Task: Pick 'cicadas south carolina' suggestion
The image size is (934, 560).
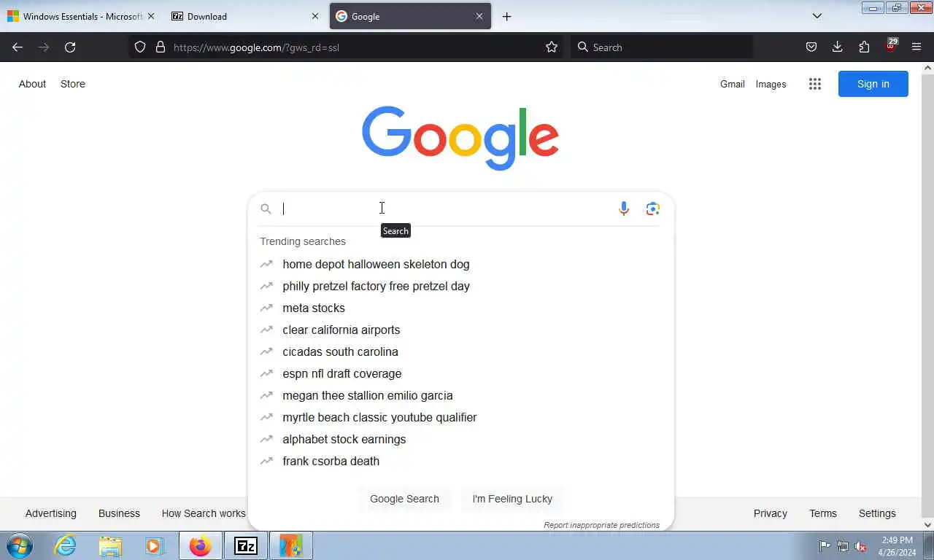Action: pos(460,351)
